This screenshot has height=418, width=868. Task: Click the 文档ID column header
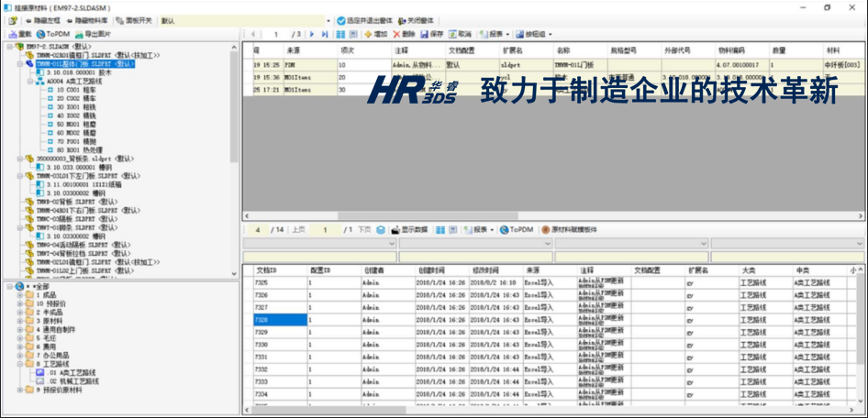tap(265, 270)
